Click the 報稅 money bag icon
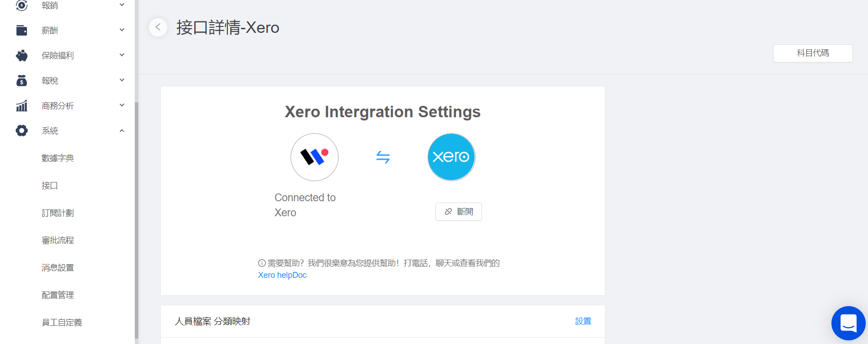This screenshot has height=344, width=868. coord(21,81)
